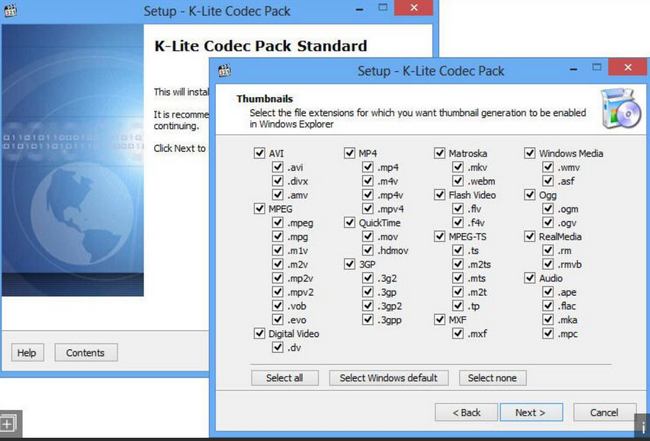Toggle the .vob checkbox
Image resolution: width=650 pixels, height=441 pixels.
point(277,306)
